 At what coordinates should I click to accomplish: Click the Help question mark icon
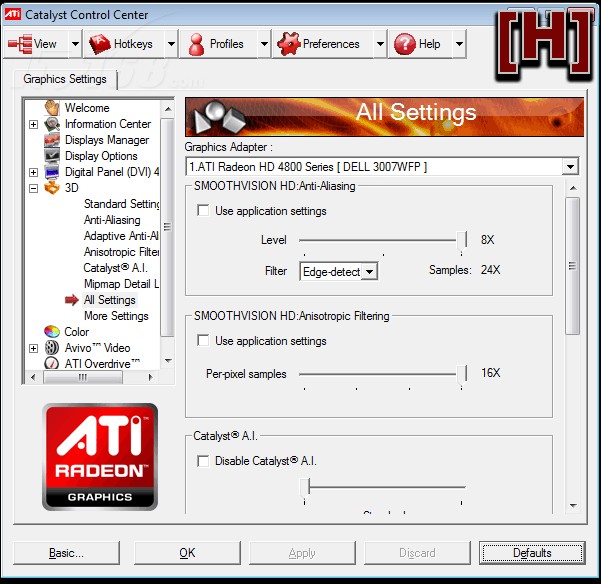coord(404,44)
